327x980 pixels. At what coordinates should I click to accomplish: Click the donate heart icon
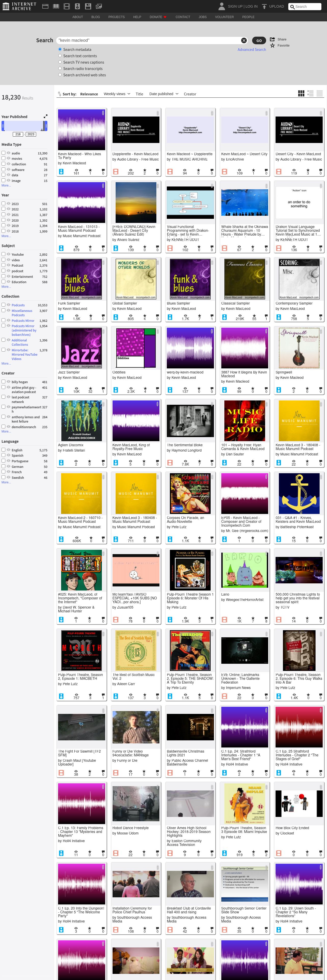pos(165,17)
